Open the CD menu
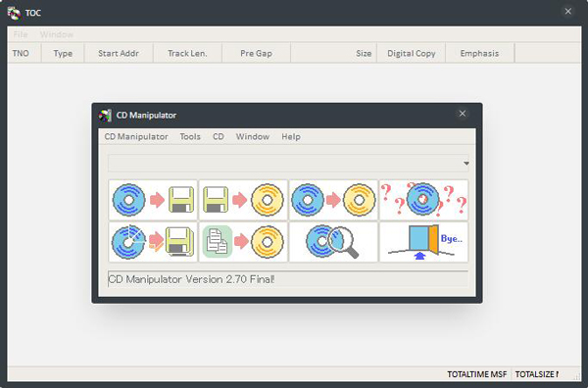 click(219, 137)
